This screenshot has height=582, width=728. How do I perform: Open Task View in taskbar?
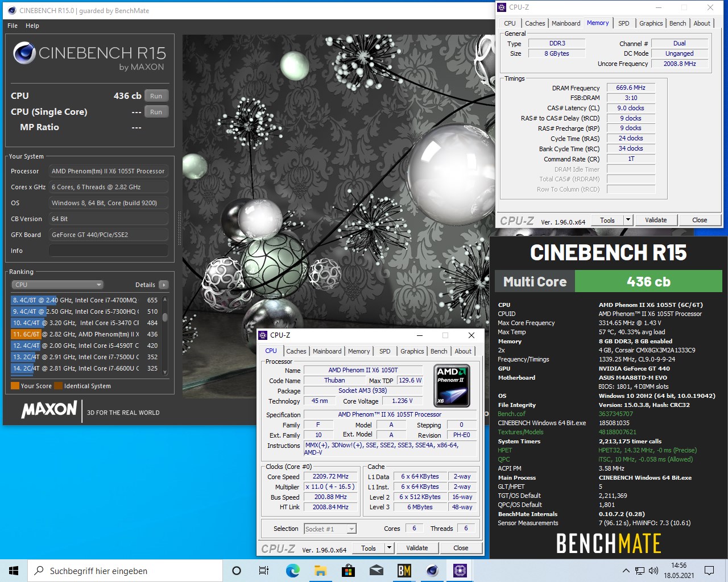(264, 571)
